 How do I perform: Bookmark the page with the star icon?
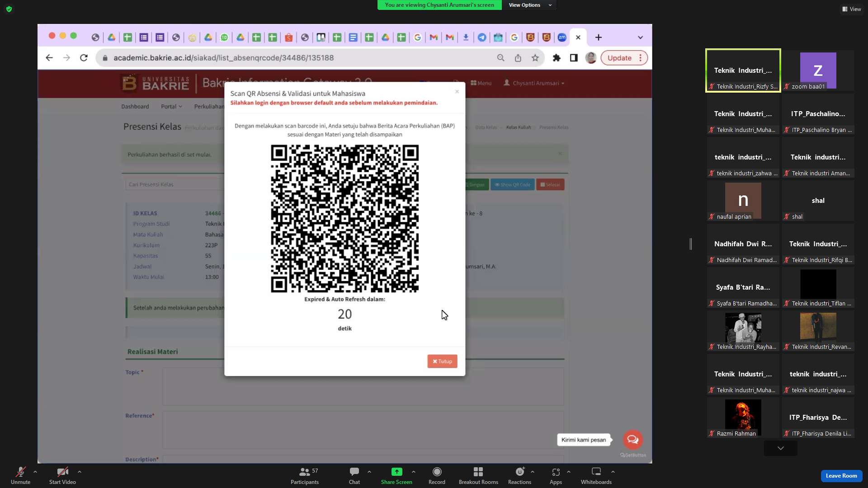coord(535,58)
